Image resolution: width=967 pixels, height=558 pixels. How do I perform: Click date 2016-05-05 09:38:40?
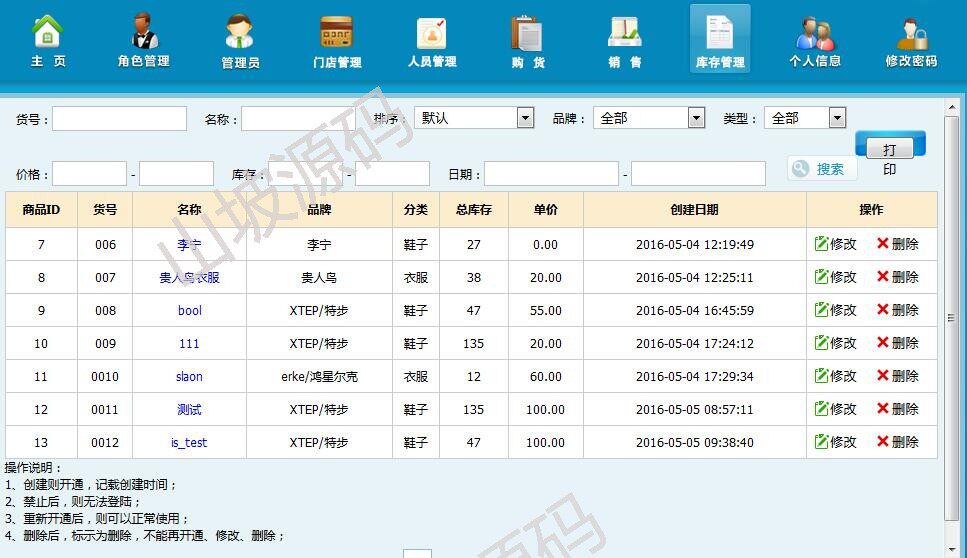point(694,443)
